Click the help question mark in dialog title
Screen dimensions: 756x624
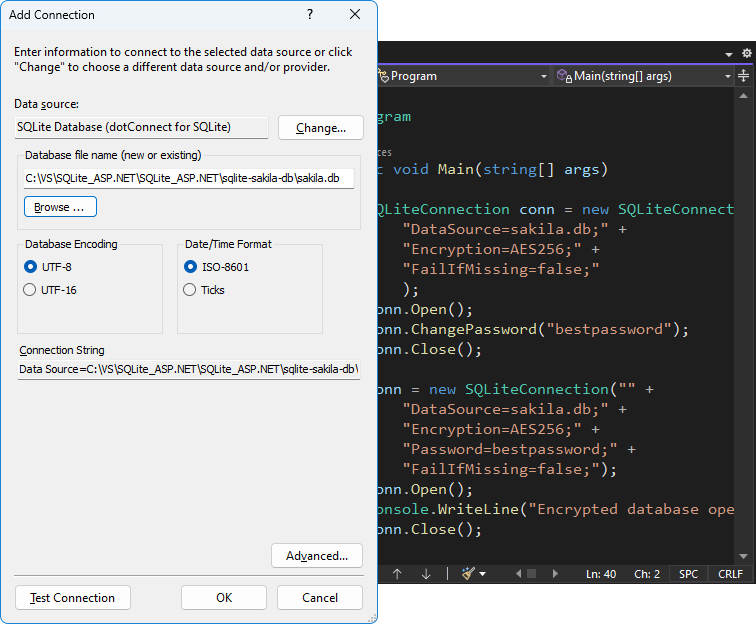tap(310, 14)
